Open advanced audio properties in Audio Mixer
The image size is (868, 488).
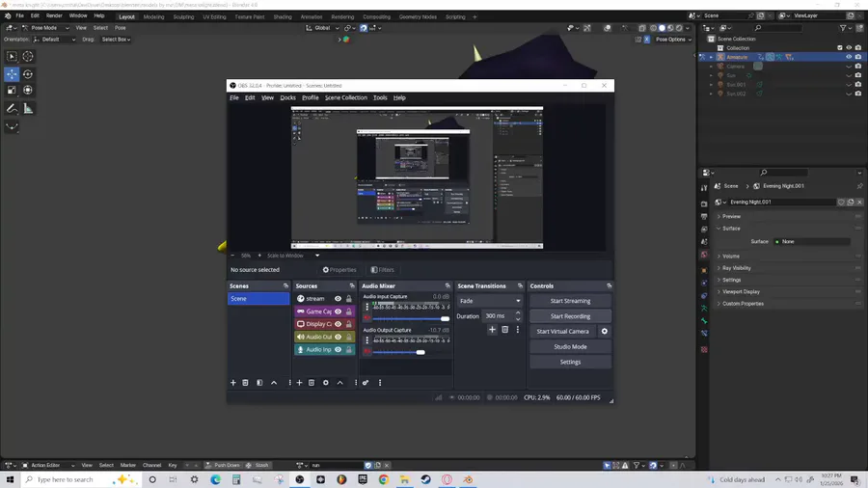point(366,383)
